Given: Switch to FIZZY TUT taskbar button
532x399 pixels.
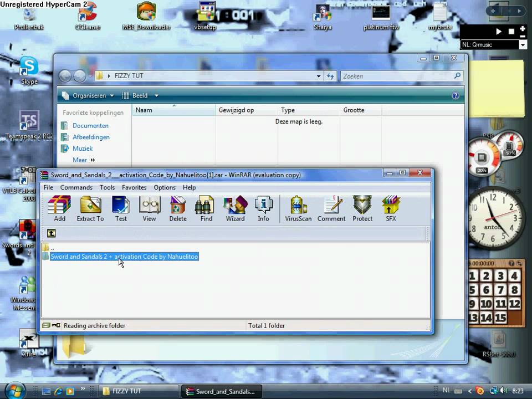Looking at the screenshot, I should (x=138, y=391).
